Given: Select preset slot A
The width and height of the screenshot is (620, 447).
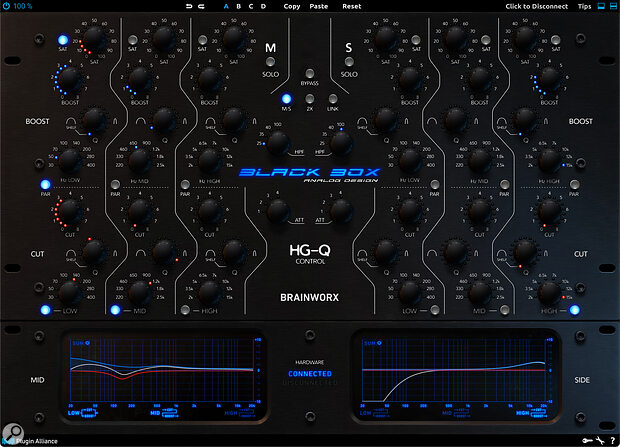Looking at the screenshot, I should tap(226, 6).
